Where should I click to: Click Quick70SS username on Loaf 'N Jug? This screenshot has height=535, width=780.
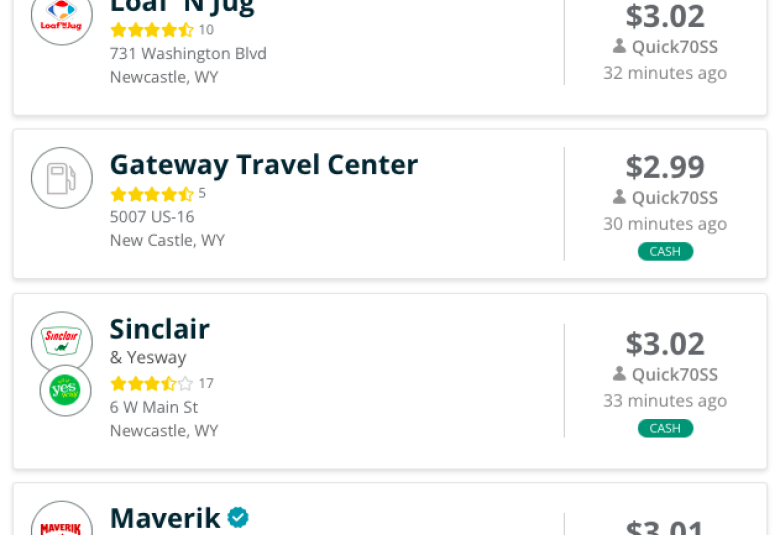pyautogui.click(x=675, y=47)
